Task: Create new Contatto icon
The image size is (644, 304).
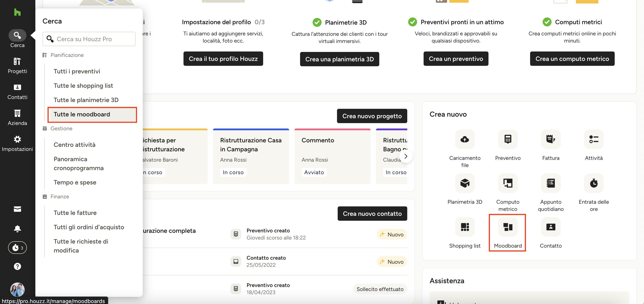Action: tap(551, 227)
